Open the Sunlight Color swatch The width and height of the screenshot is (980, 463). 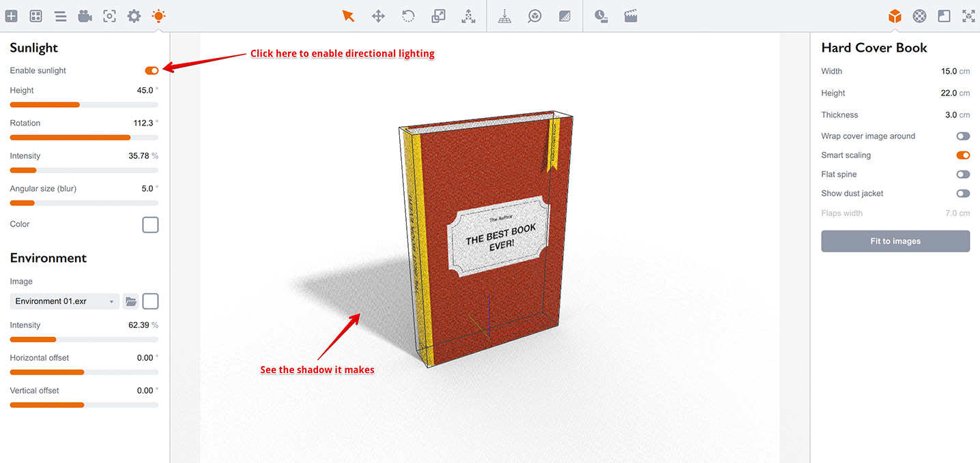pos(150,224)
